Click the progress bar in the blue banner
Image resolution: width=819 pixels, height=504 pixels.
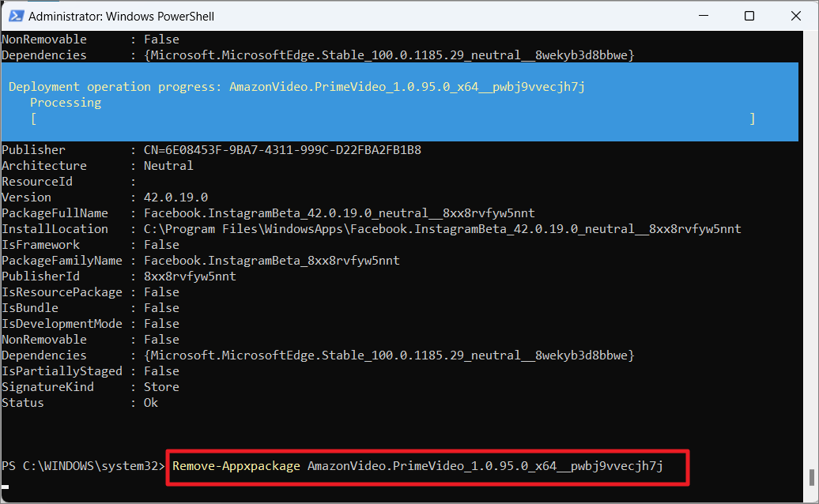coord(393,119)
